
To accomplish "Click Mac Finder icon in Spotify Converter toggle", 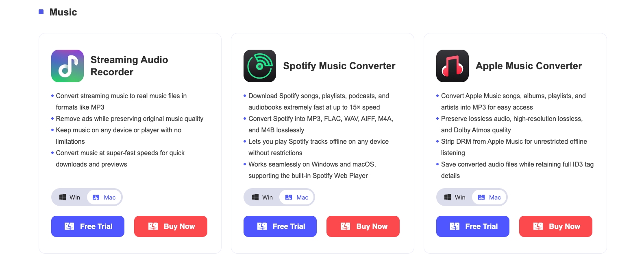I will tap(289, 197).
